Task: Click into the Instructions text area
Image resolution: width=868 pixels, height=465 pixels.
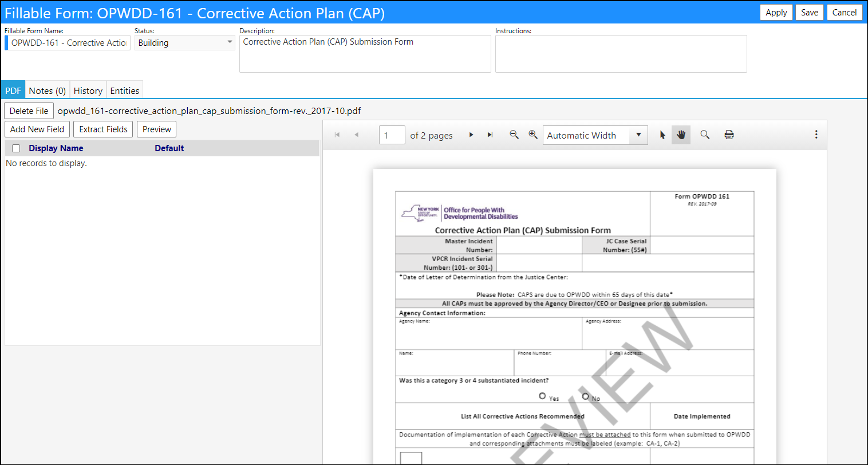Action: 621,54
